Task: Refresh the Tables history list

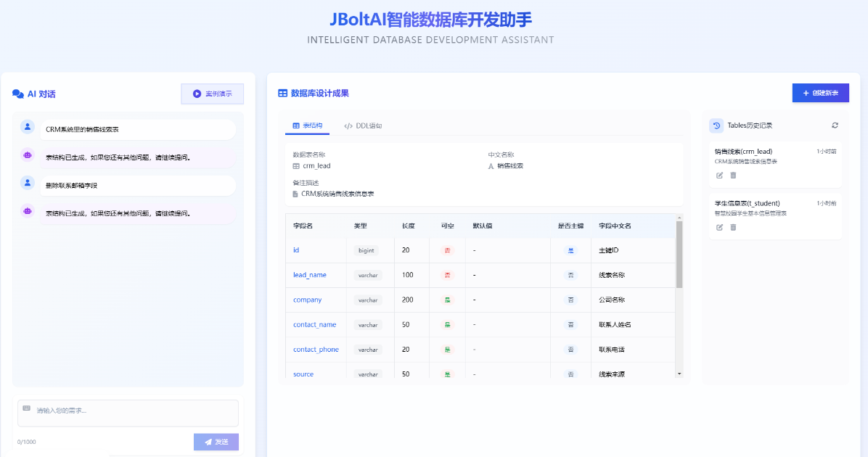Action: (835, 125)
